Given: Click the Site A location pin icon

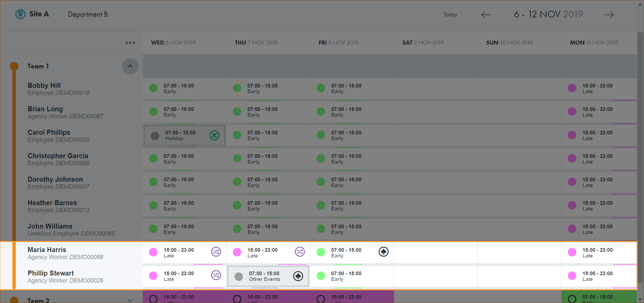Looking at the screenshot, I should 20,14.
